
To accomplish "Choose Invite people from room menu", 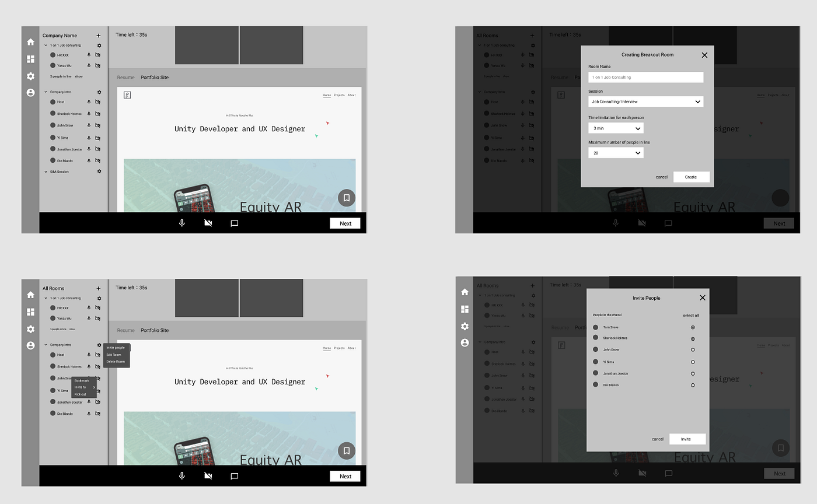I will pos(116,348).
